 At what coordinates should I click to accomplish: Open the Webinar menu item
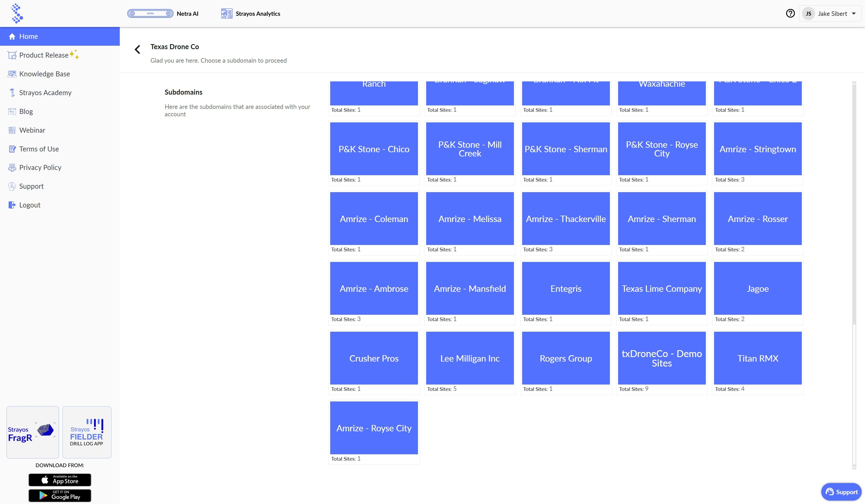click(x=60, y=130)
